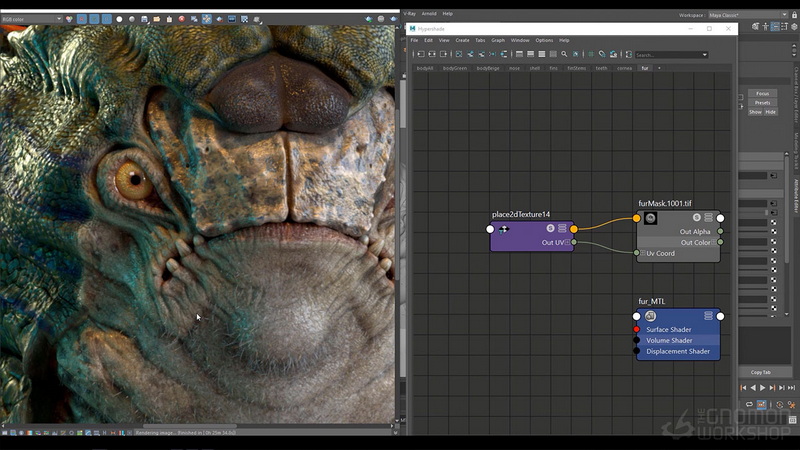Open Workspace Maya Classic dropdown
Screen dimensions: 800x450
pos(748,15)
